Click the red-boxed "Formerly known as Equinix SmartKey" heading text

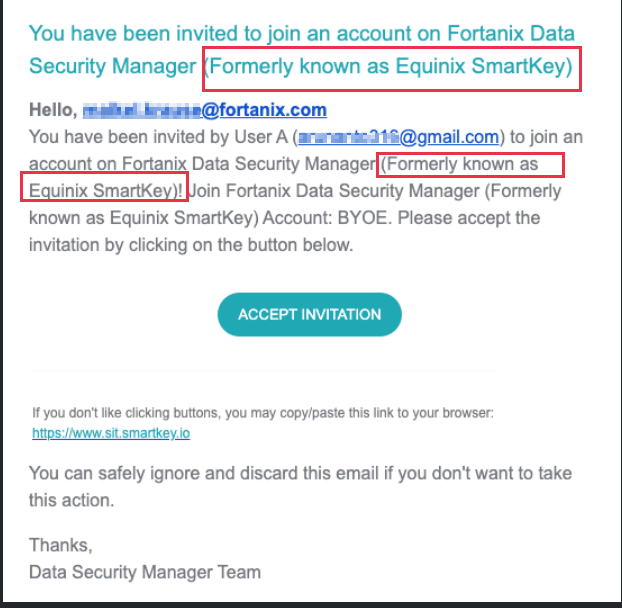tap(391, 68)
